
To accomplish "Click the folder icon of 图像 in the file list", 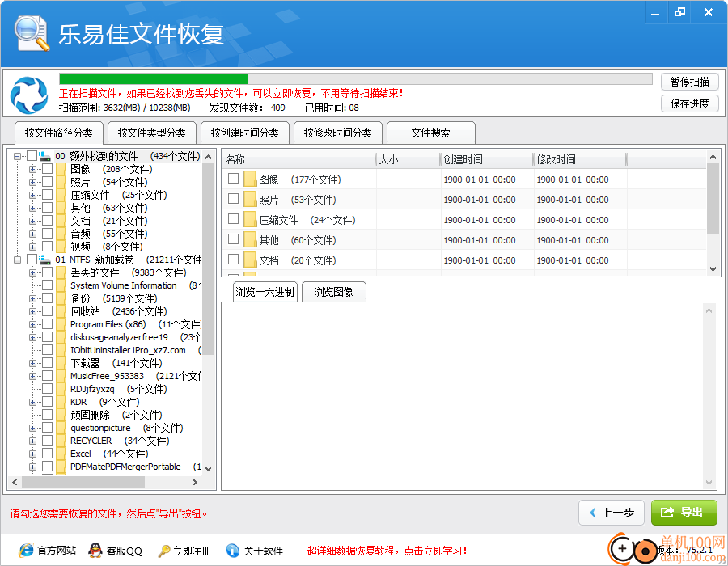I will click(250, 179).
